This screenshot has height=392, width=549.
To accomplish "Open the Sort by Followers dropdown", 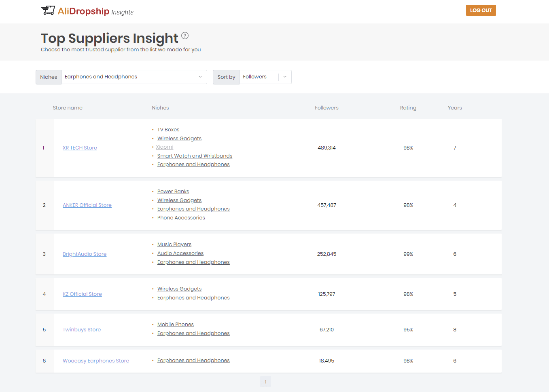I will [265, 77].
